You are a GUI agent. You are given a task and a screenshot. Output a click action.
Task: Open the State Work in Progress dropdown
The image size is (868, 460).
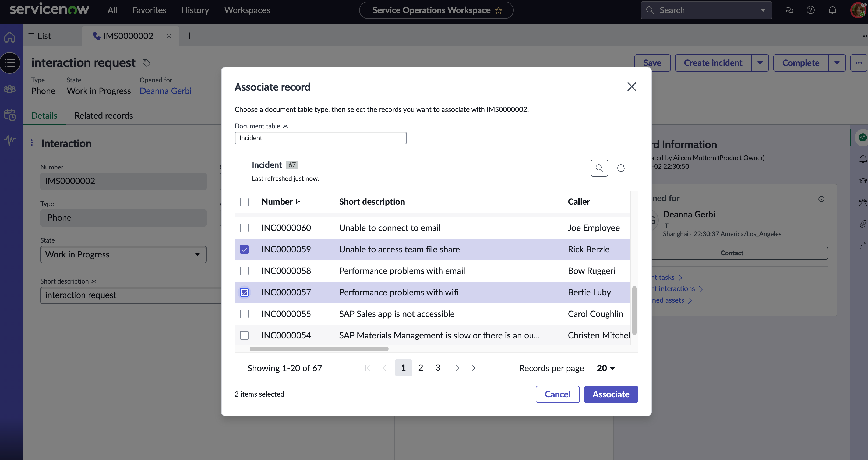(123, 254)
